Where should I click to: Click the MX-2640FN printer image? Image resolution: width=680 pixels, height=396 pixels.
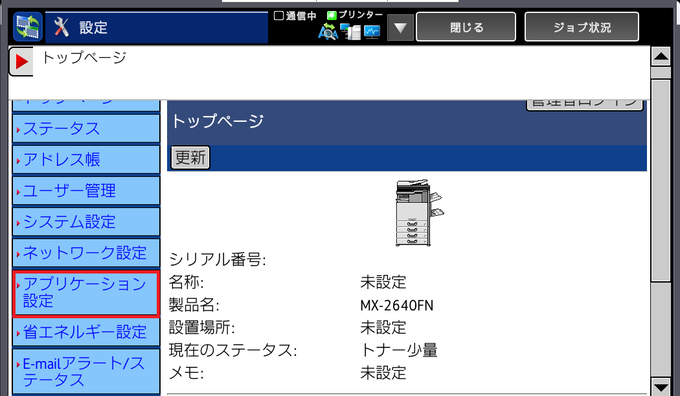tap(419, 213)
